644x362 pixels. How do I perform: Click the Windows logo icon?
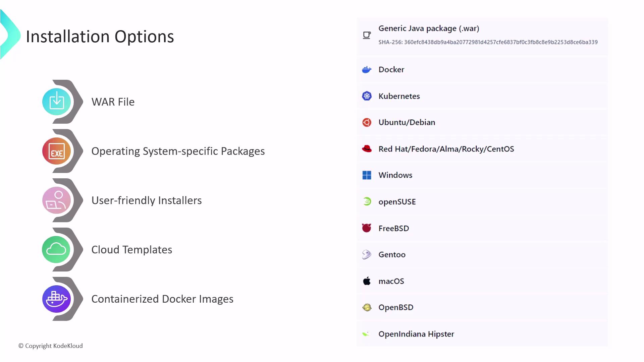[367, 175]
